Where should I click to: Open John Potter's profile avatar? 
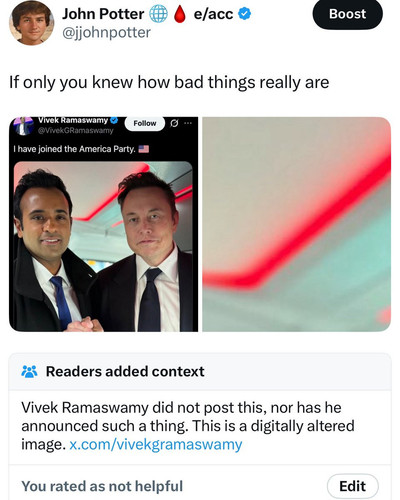tap(31, 23)
